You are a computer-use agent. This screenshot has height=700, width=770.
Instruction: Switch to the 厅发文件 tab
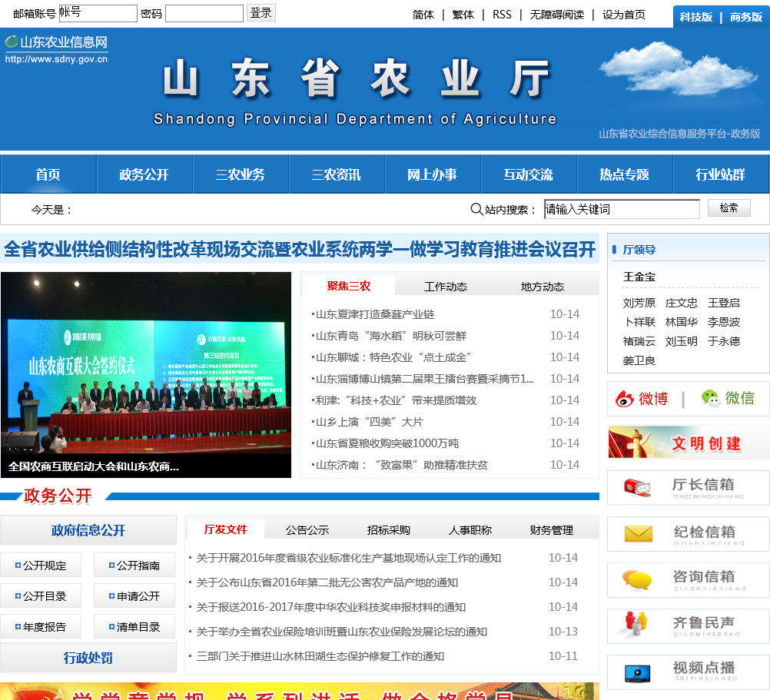pos(226,529)
